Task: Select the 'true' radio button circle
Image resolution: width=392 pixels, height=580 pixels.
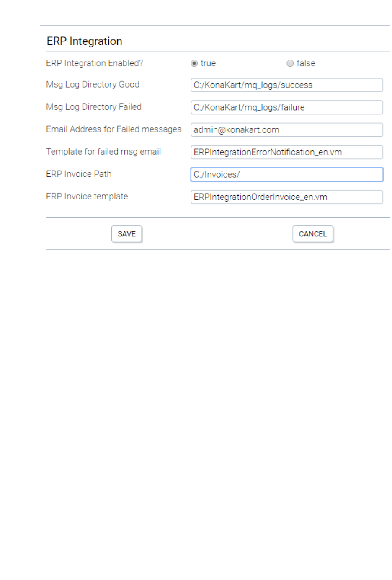Action: point(194,63)
